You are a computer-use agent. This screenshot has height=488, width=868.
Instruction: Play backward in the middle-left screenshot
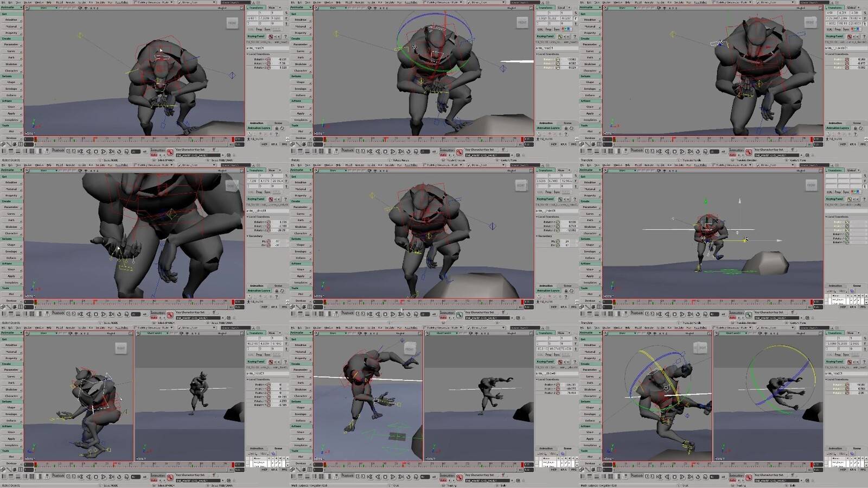click(89, 314)
